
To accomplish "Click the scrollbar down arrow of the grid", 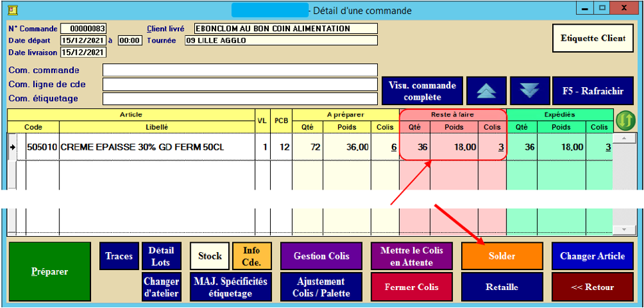I will pyautogui.click(x=623, y=230).
